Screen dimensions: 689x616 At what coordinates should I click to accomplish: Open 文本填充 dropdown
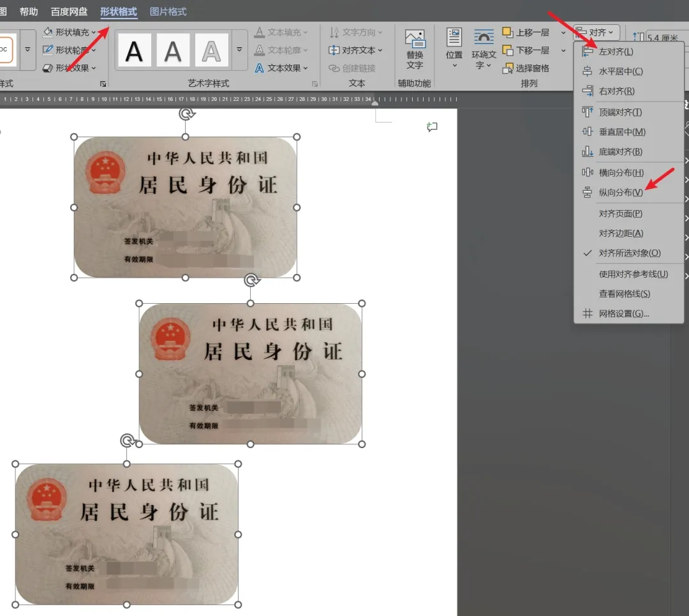tap(281, 32)
